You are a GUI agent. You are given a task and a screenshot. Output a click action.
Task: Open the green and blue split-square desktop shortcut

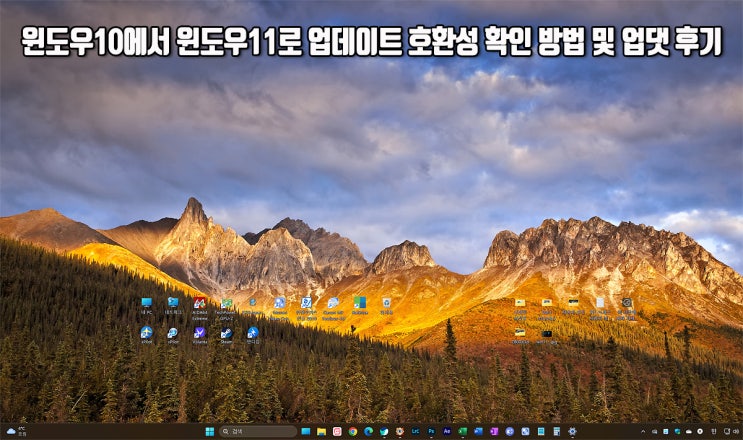click(360, 306)
